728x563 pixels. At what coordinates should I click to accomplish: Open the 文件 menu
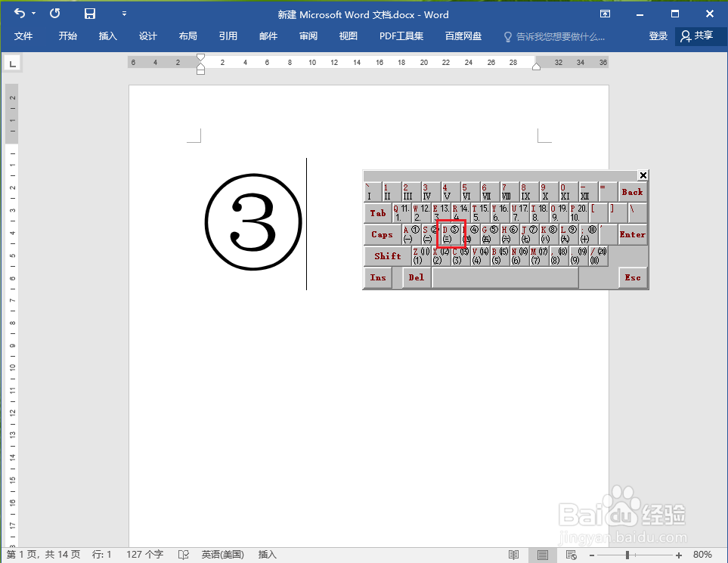pos(23,36)
